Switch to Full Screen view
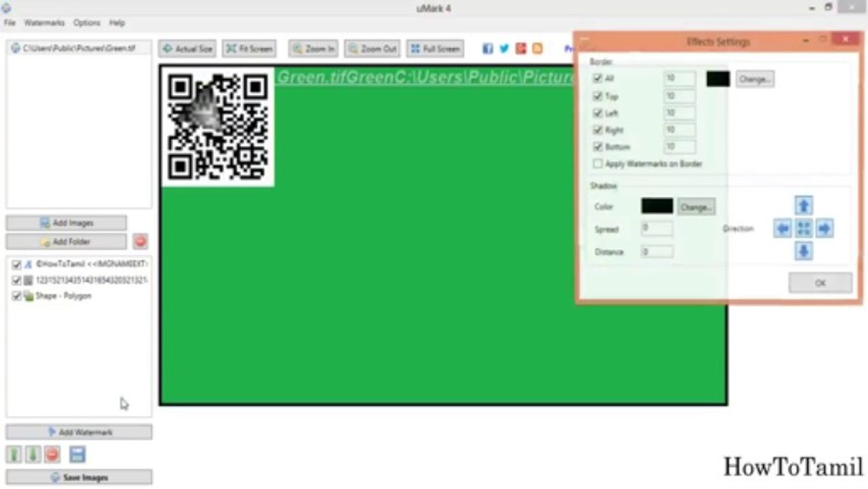 coord(435,49)
